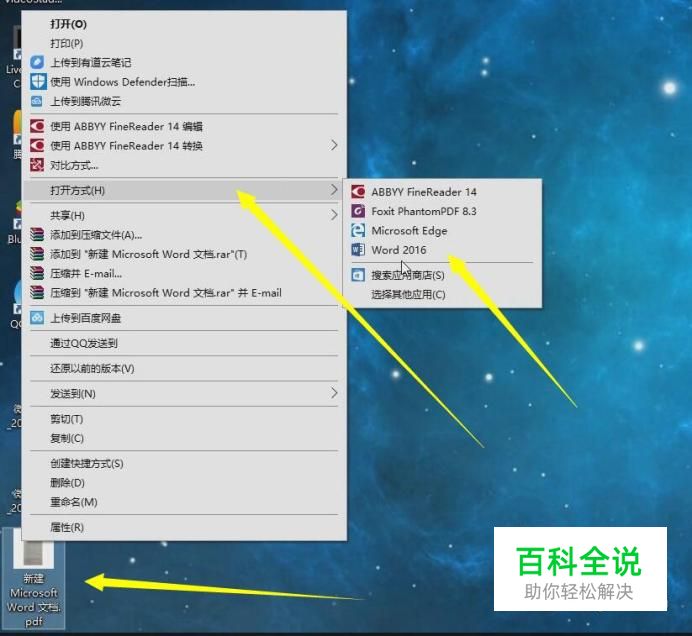The height and width of the screenshot is (636, 692).
Task: Select 添加到压缩文件(A)...
Action: 184,234
